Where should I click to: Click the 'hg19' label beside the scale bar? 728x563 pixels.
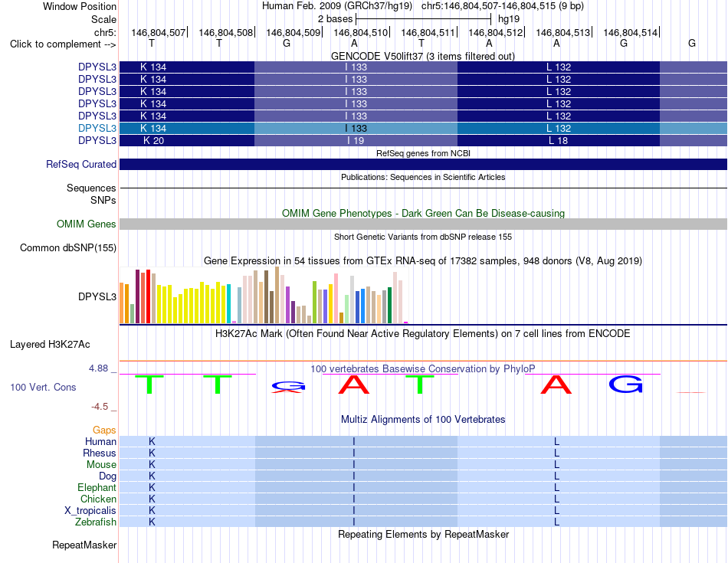click(x=509, y=19)
